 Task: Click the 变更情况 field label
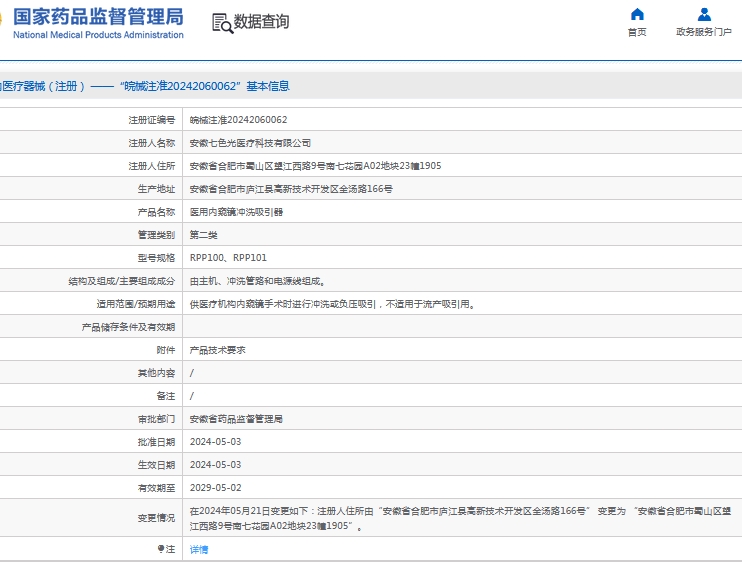pyautogui.click(x=156, y=518)
